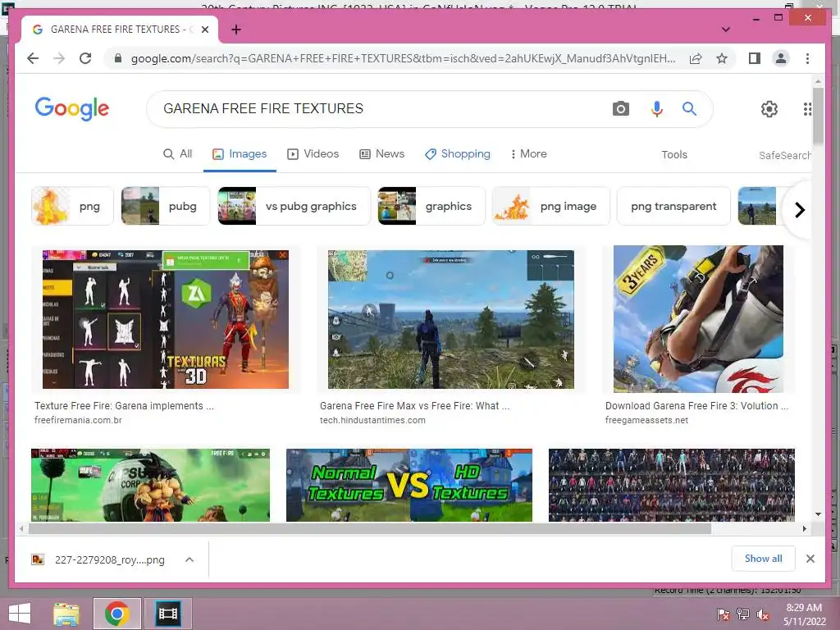Open the character skins grid image
This screenshot has width=840, height=630.
click(671, 485)
